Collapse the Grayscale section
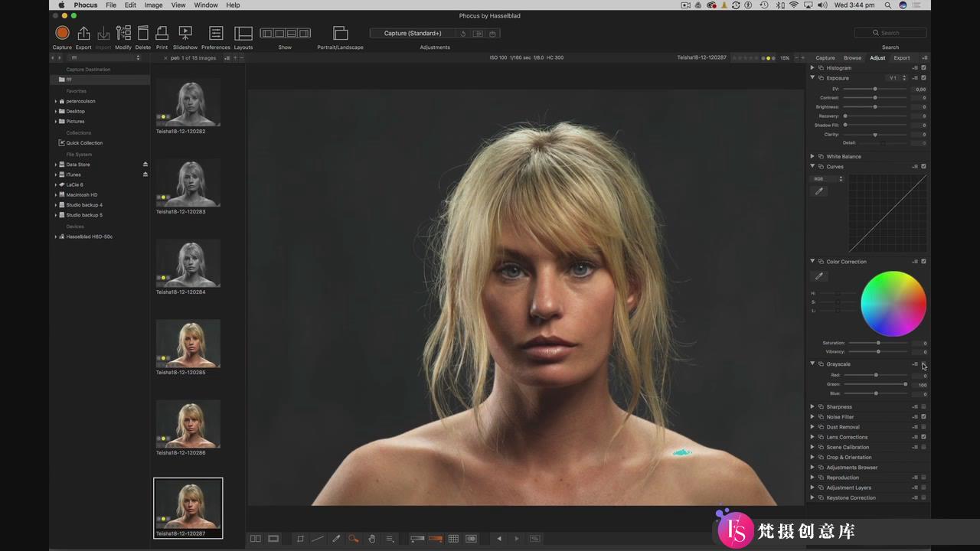 812,364
